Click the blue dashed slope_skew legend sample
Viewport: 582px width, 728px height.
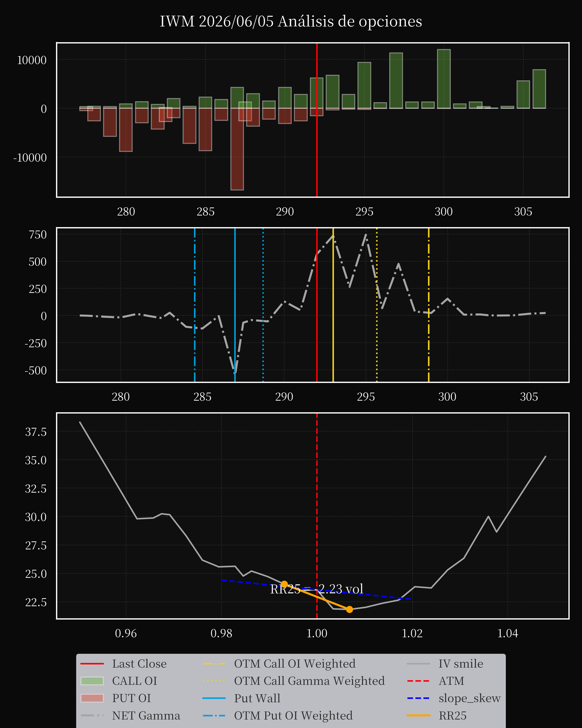[418, 698]
